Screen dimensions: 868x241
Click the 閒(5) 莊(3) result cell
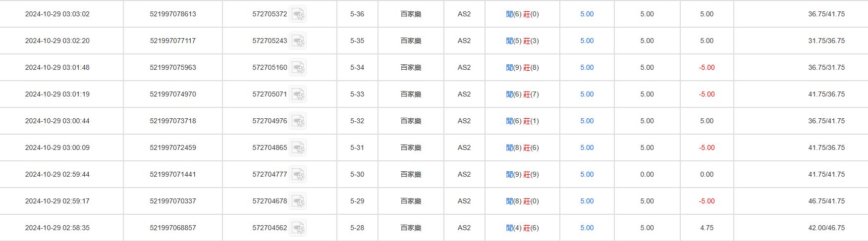point(522,41)
